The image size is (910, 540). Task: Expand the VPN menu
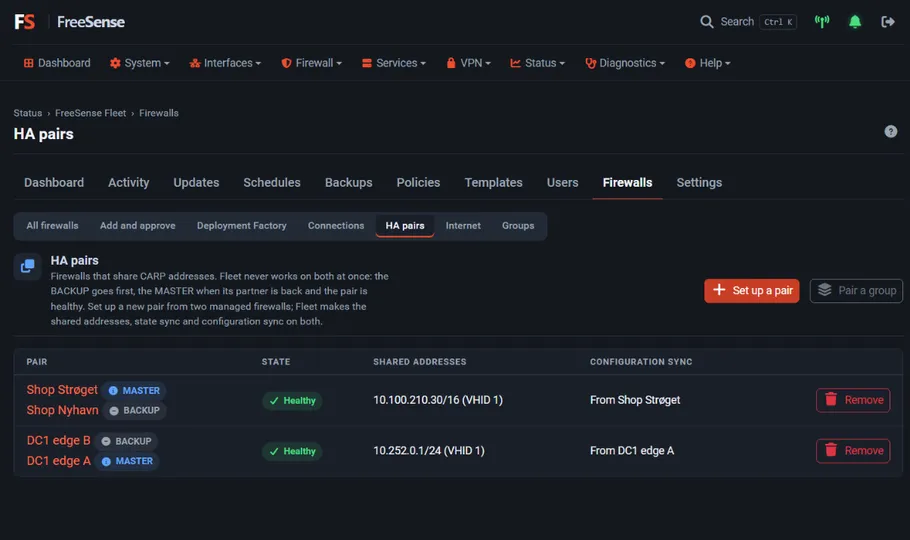pos(468,63)
